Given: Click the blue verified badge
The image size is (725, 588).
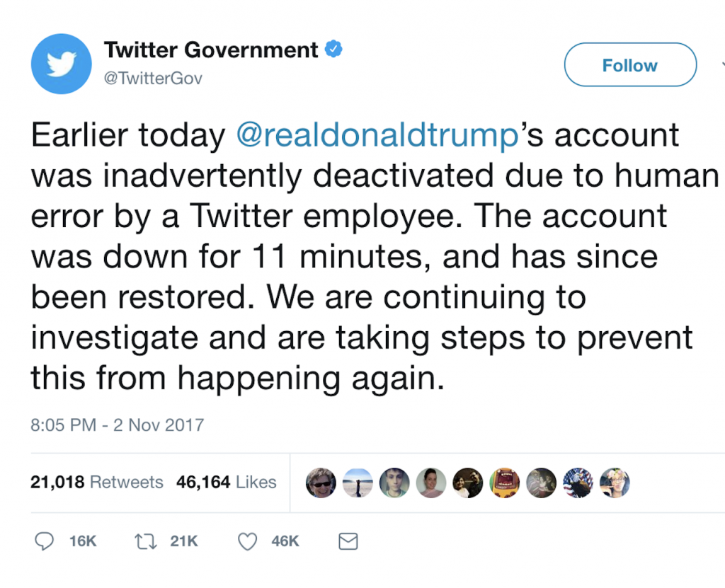Looking at the screenshot, I should tap(333, 50).
